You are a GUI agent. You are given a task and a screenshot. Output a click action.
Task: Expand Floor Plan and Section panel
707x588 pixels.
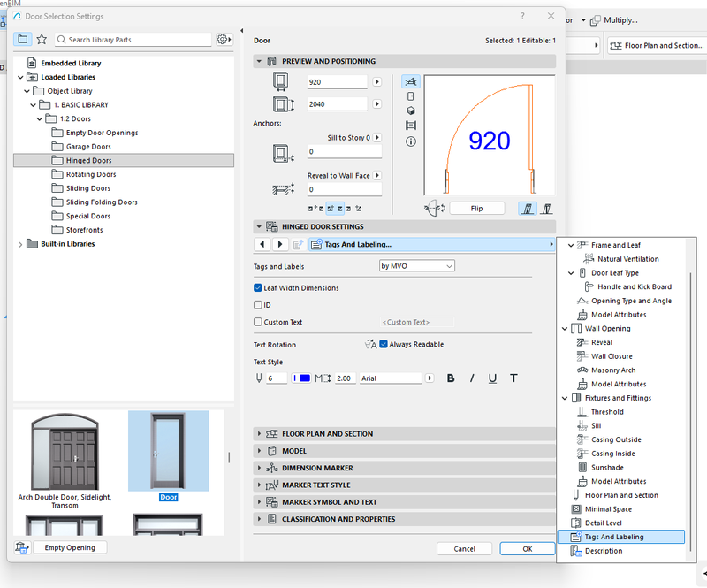259,433
